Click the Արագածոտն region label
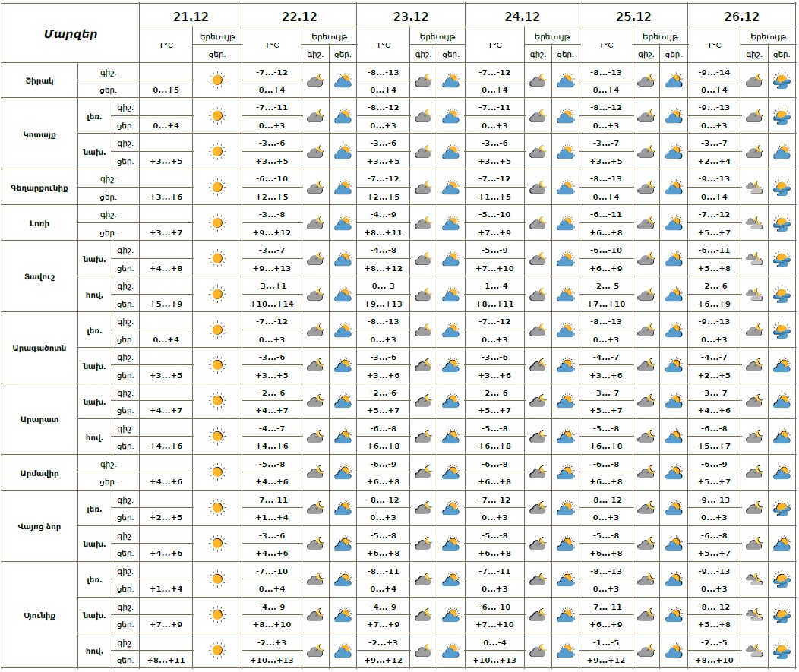 [x=39, y=348]
